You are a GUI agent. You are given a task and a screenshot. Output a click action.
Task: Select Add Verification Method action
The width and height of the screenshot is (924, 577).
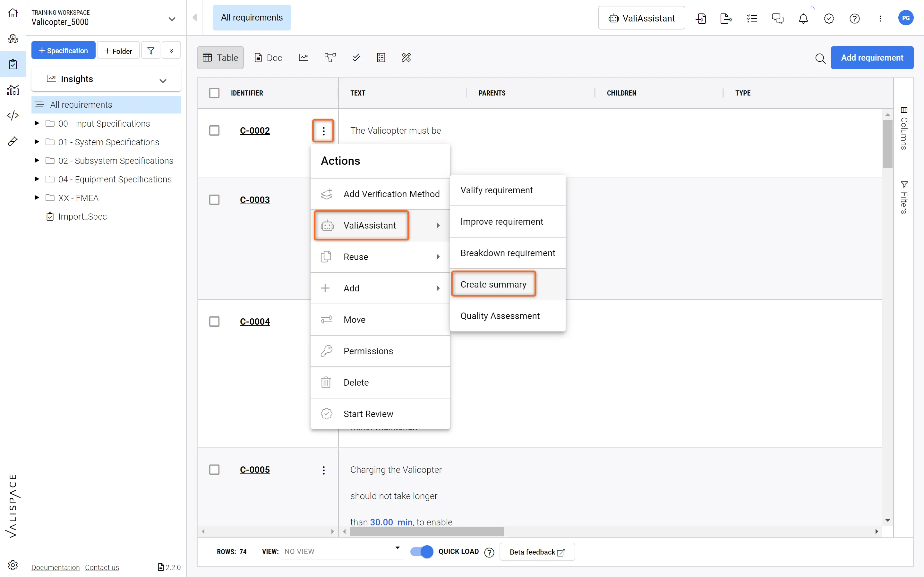click(x=391, y=194)
